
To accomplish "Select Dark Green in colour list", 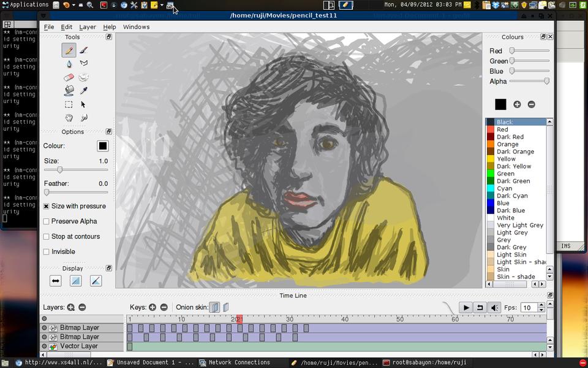I will 513,181.
